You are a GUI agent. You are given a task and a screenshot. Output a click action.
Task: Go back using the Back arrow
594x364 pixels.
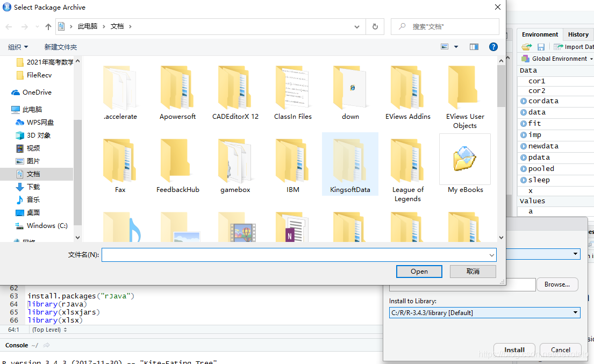9,26
